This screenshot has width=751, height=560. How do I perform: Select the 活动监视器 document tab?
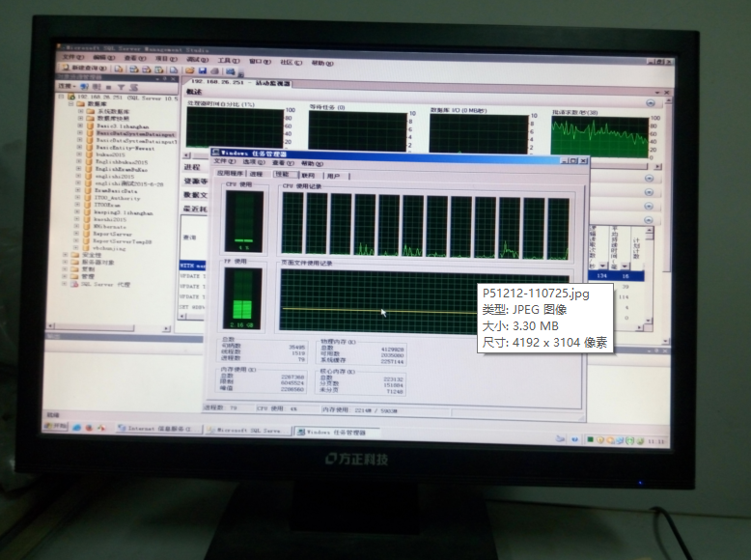pos(240,82)
